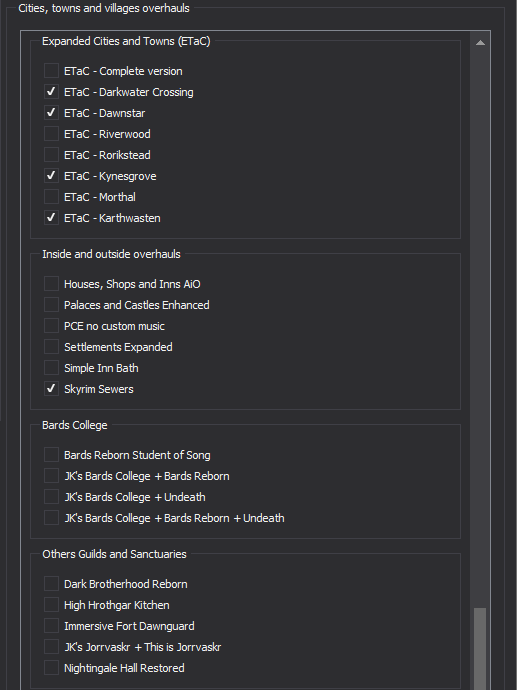Screen dimensions: 517x690
Task: Check JK's Bards College + Undeath
Action: click(51, 496)
